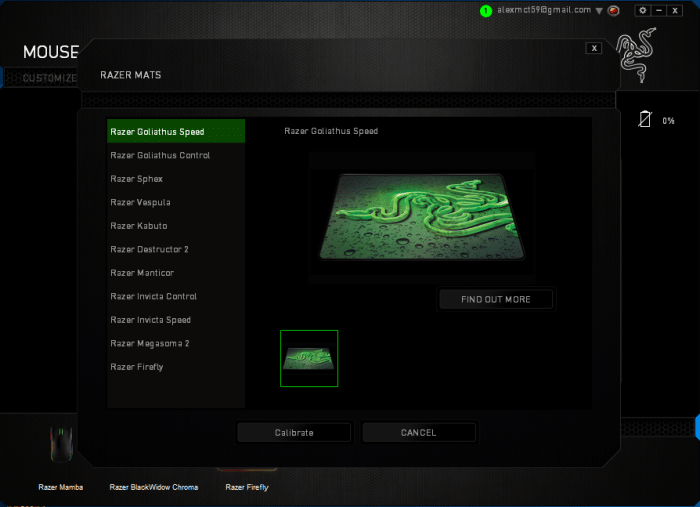Start calibration with the Calibrate button
This screenshot has height=507, width=700.
[x=294, y=432]
